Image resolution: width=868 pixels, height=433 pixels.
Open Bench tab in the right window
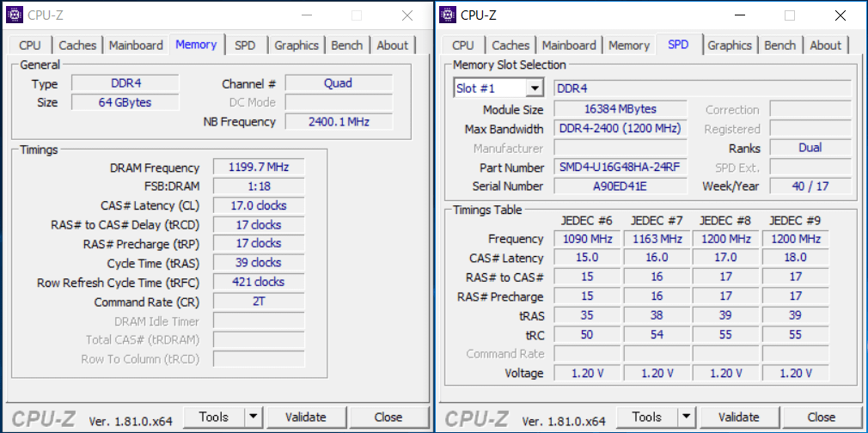point(780,46)
